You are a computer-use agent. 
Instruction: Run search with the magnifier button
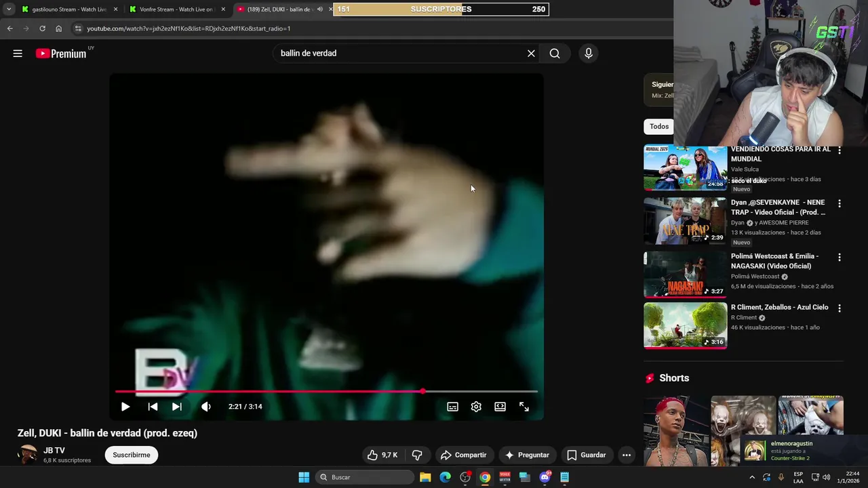[555, 54]
